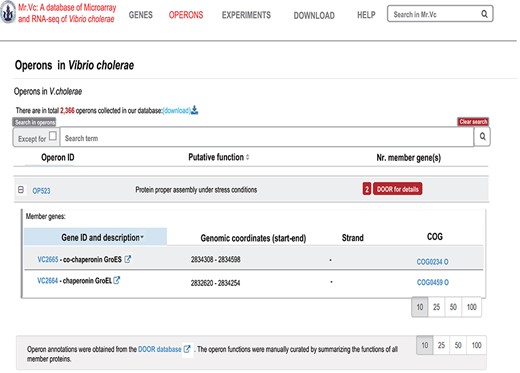Click the Nr. member gene(s) column header
The height and width of the screenshot is (373, 520).
(409, 157)
